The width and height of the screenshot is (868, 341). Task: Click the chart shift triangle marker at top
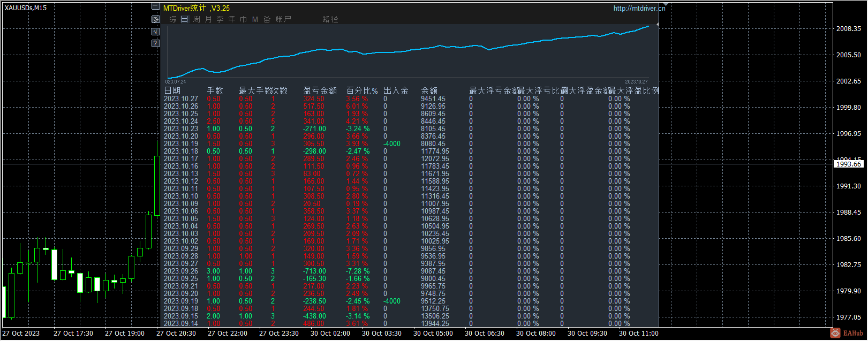coord(665,4)
